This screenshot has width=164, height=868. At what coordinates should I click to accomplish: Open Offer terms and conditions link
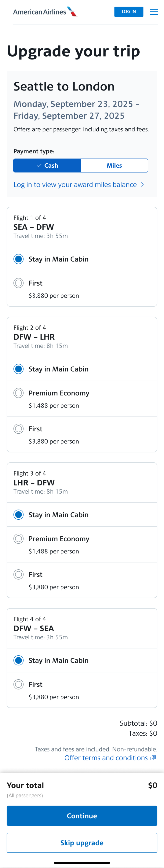(x=106, y=757)
